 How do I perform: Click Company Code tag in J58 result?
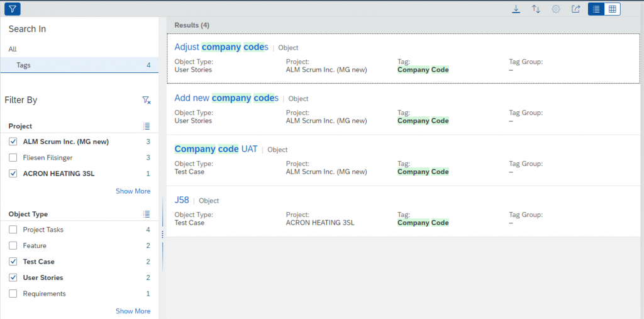(x=423, y=223)
